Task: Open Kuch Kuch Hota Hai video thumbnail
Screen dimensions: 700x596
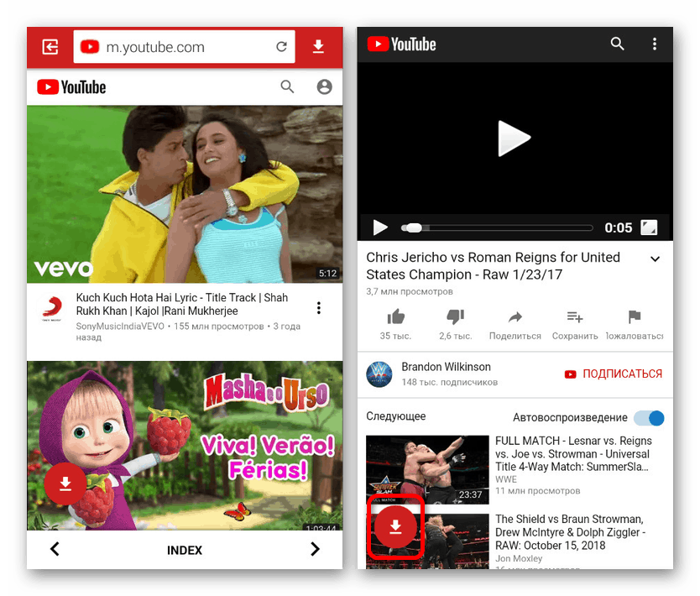Action: pos(185,194)
